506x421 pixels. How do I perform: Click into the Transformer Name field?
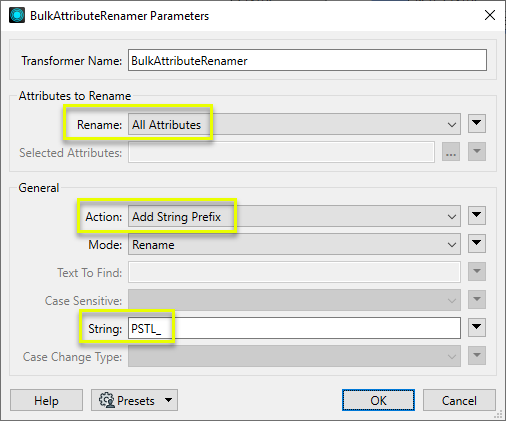(x=307, y=60)
